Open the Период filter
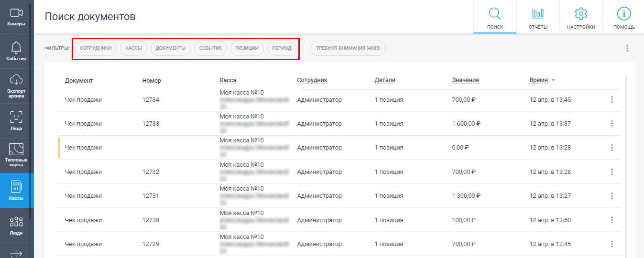The width and height of the screenshot is (644, 258). pyautogui.click(x=282, y=48)
